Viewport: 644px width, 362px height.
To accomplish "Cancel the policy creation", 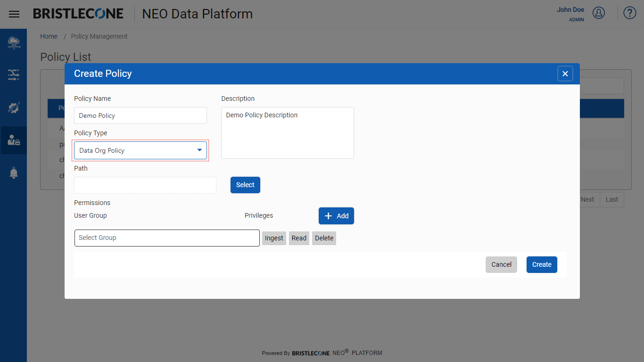I will [x=501, y=264].
